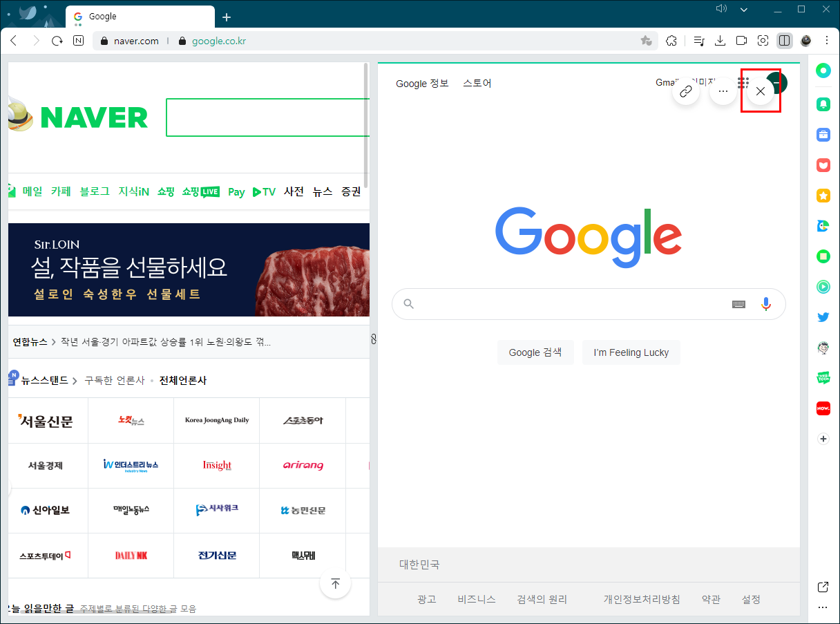
Task: Start voice search with the microphone icon
Action: [x=765, y=303]
